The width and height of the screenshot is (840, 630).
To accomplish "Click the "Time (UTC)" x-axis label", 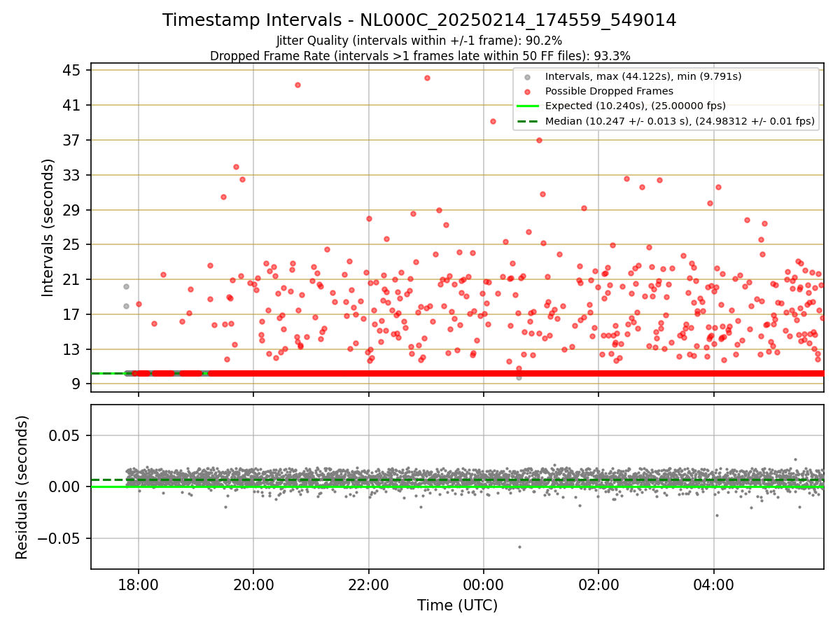I will click(x=457, y=605).
